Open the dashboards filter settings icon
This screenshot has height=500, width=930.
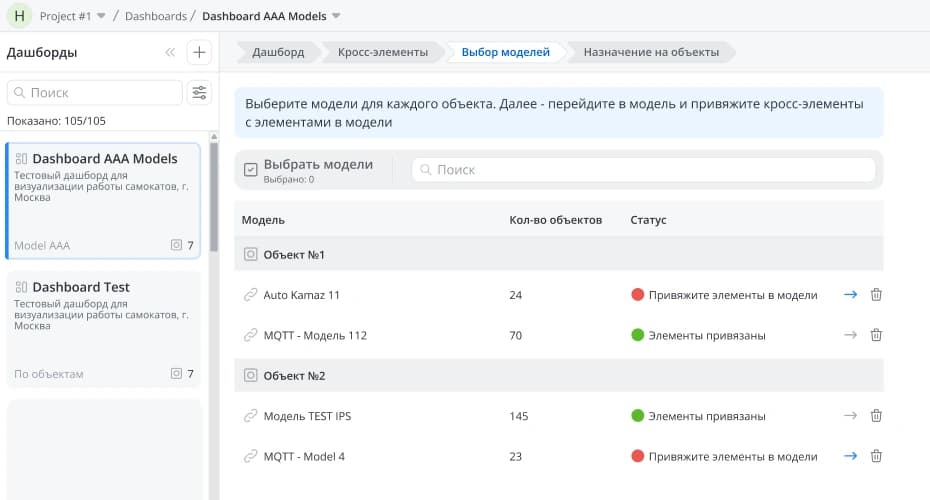pos(200,93)
